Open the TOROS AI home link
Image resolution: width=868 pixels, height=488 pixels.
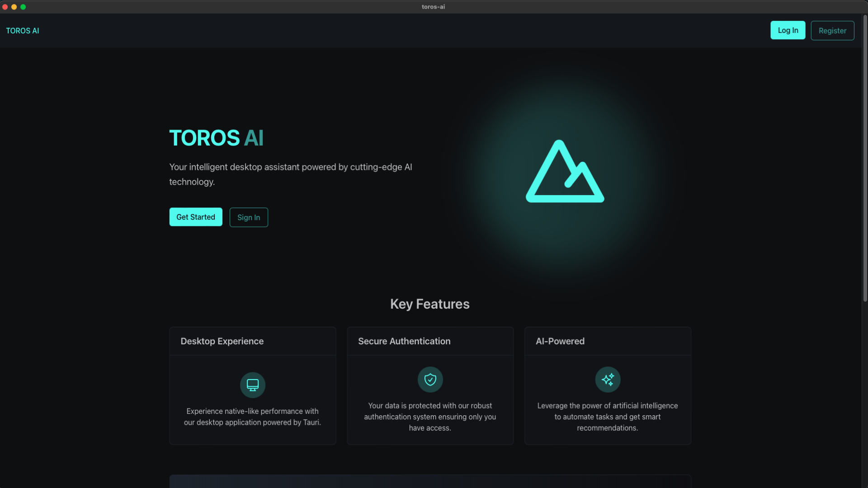coord(23,31)
